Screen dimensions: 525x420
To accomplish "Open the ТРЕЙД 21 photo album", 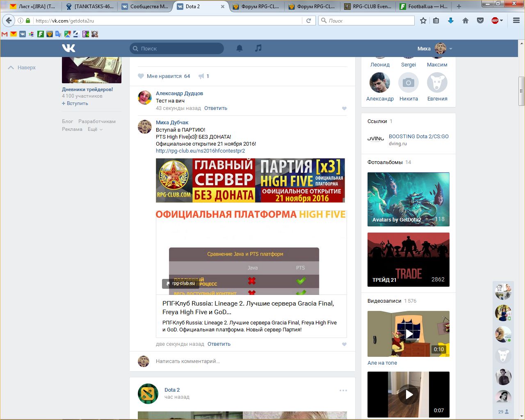I will tap(409, 260).
